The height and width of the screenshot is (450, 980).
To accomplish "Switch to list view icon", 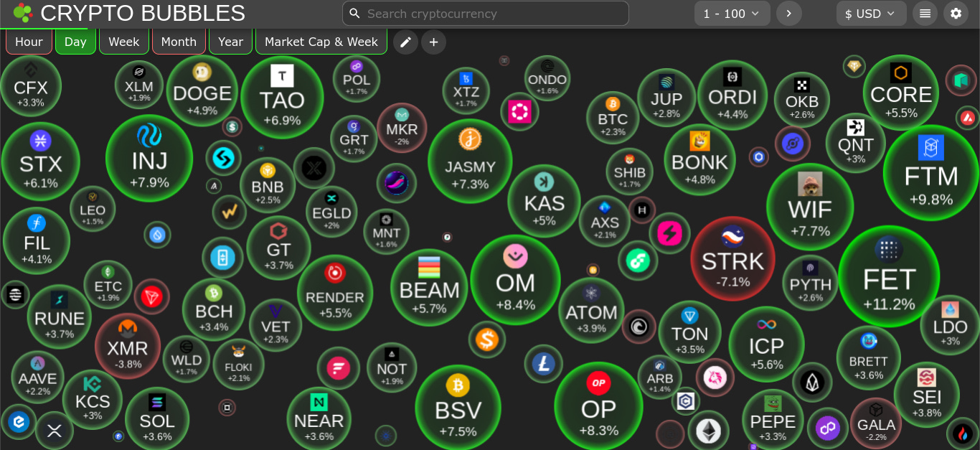I will 925,14.
